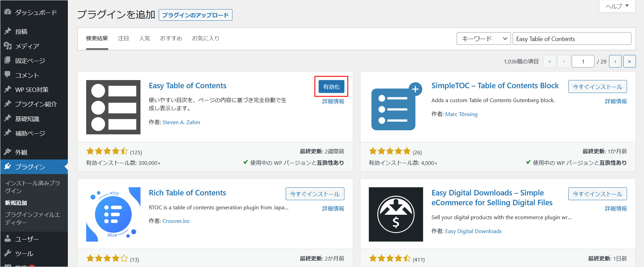Viewport: 644px width, 267px height.
Task: Click the plugin search input field
Action: (572, 39)
